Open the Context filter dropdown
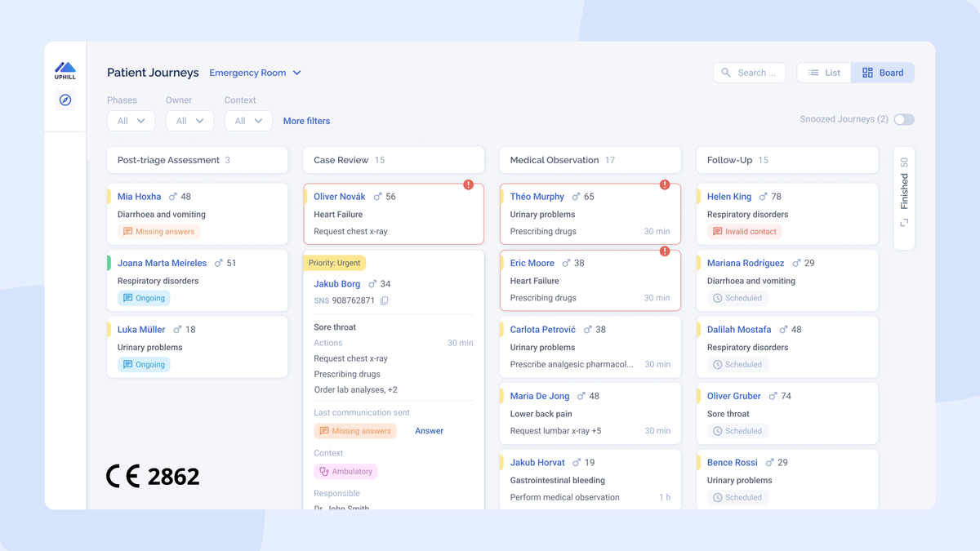The height and width of the screenshot is (551, 980). point(248,121)
